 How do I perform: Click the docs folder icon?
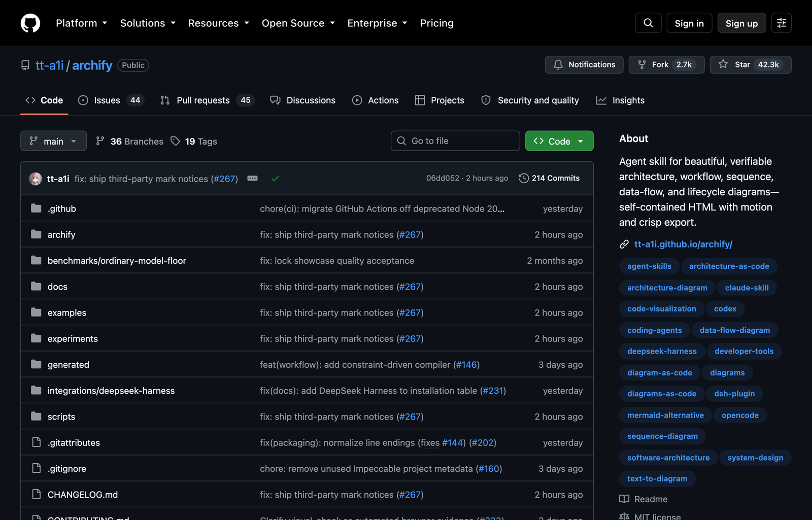tap(36, 286)
